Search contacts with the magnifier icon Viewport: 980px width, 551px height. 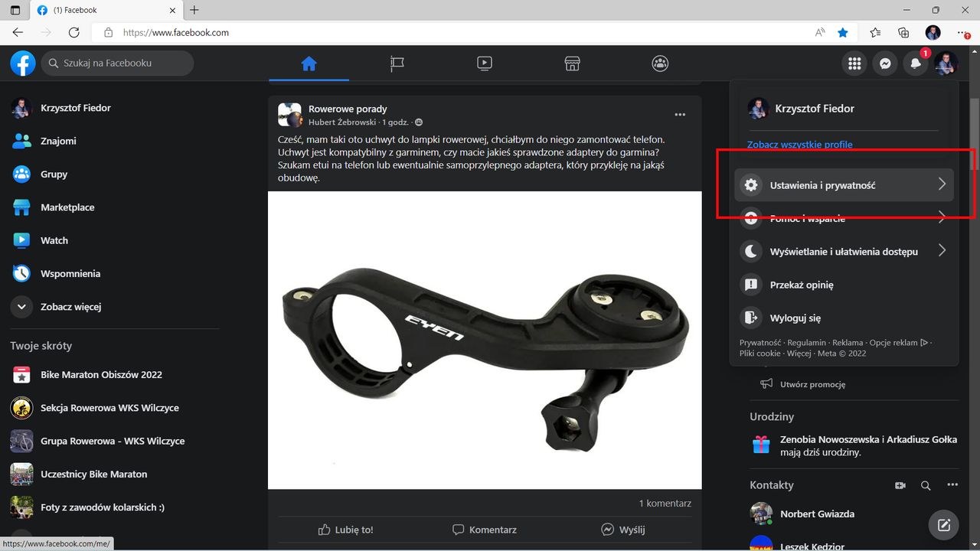coord(926,485)
